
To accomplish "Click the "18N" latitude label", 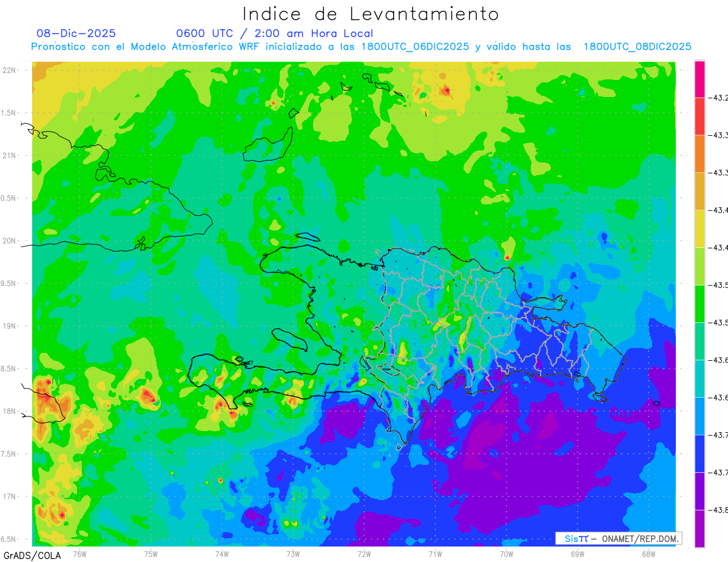I will (x=10, y=411).
